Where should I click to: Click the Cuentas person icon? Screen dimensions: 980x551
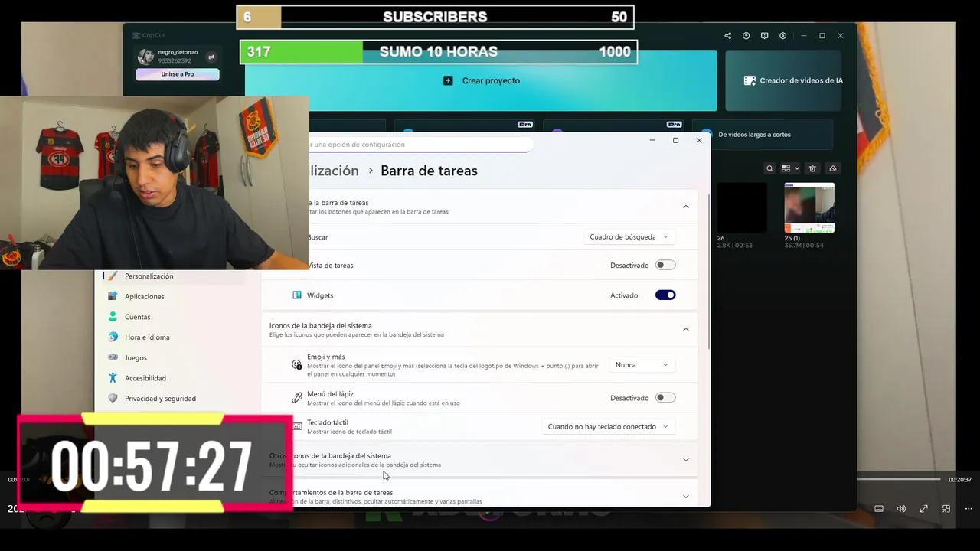tap(113, 317)
